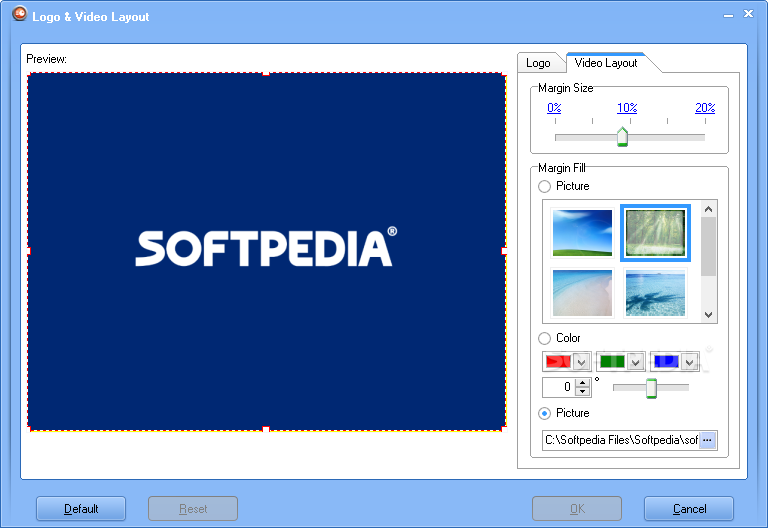Open the green color dropdown arrow

click(635, 362)
